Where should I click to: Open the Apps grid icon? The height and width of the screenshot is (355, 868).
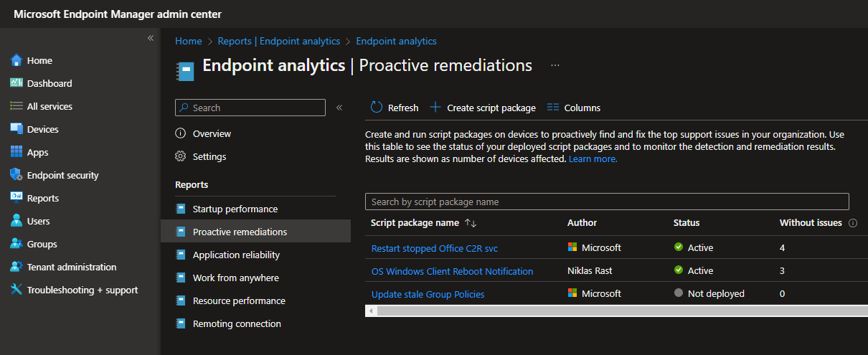(x=16, y=152)
